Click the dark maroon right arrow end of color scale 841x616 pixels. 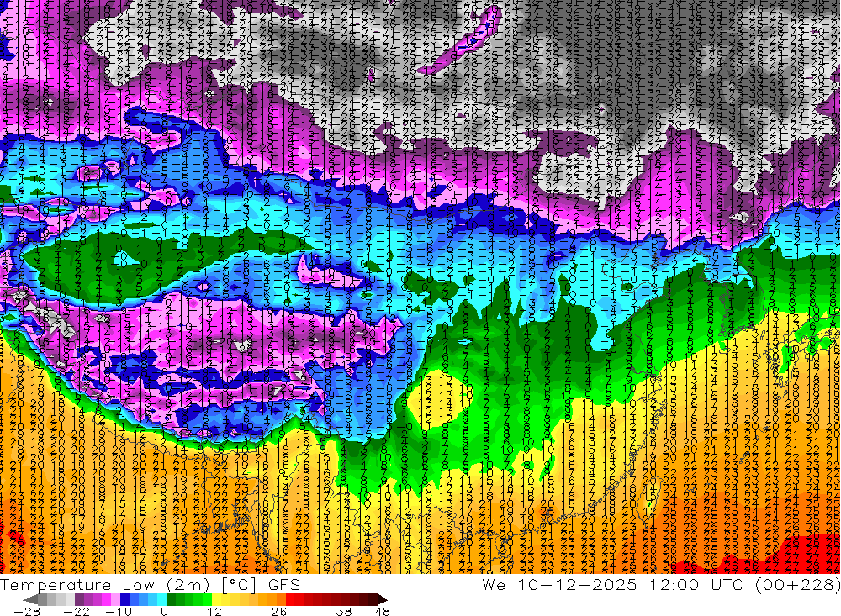coord(381,599)
